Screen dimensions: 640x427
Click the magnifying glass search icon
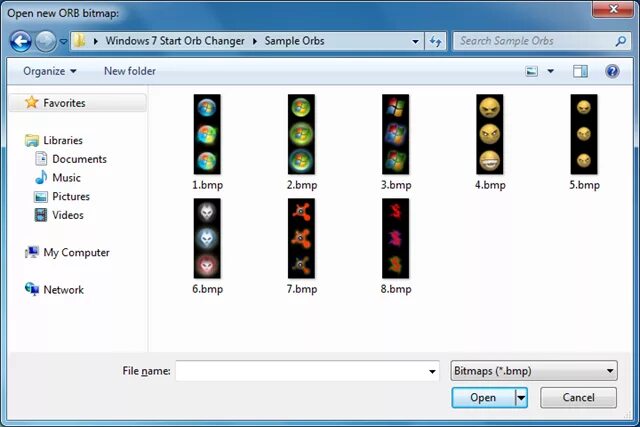point(621,41)
